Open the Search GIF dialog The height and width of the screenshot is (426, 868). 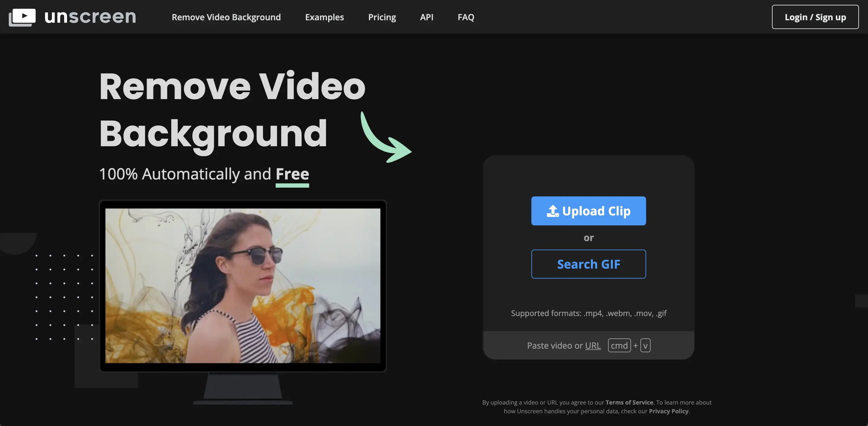[x=589, y=264]
